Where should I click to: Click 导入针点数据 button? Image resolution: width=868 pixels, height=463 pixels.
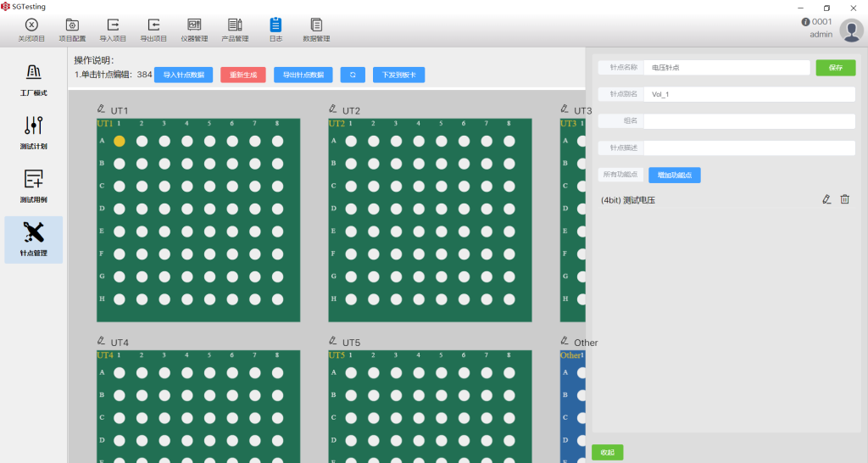tap(184, 75)
